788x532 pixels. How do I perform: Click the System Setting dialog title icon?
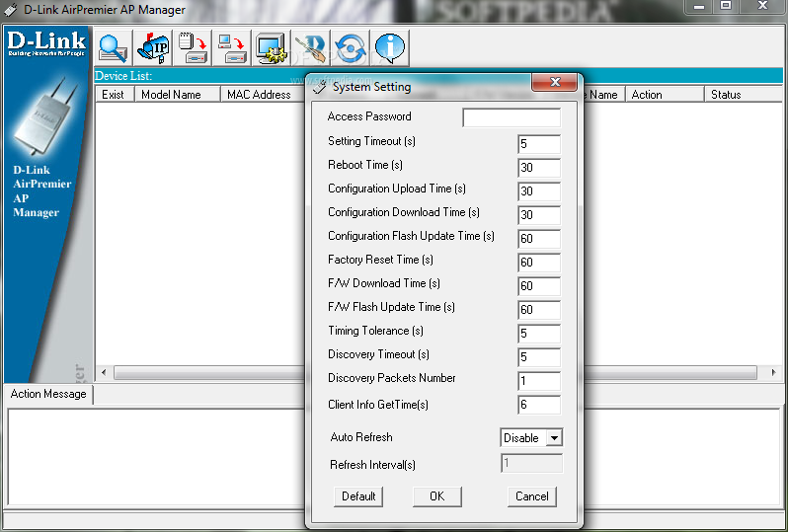point(319,87)
